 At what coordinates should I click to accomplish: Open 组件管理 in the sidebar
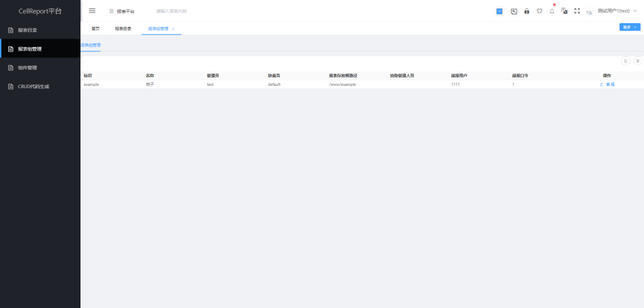click(41, 68)
